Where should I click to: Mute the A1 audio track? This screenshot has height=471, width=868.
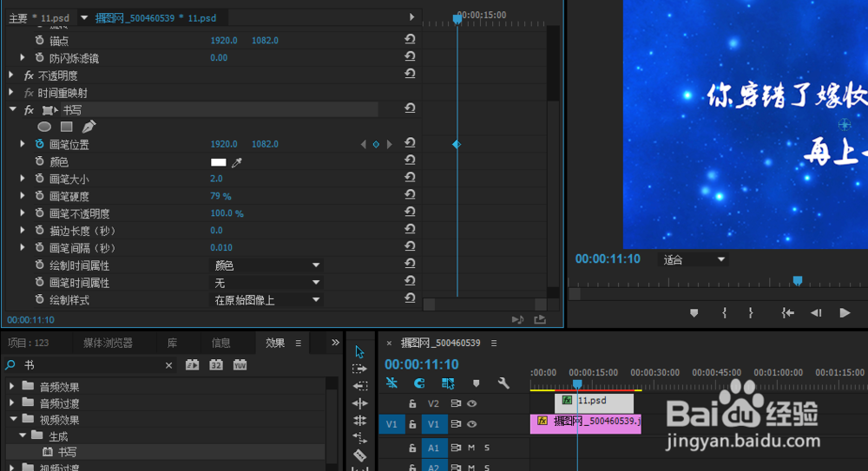[x=471, y=448]
